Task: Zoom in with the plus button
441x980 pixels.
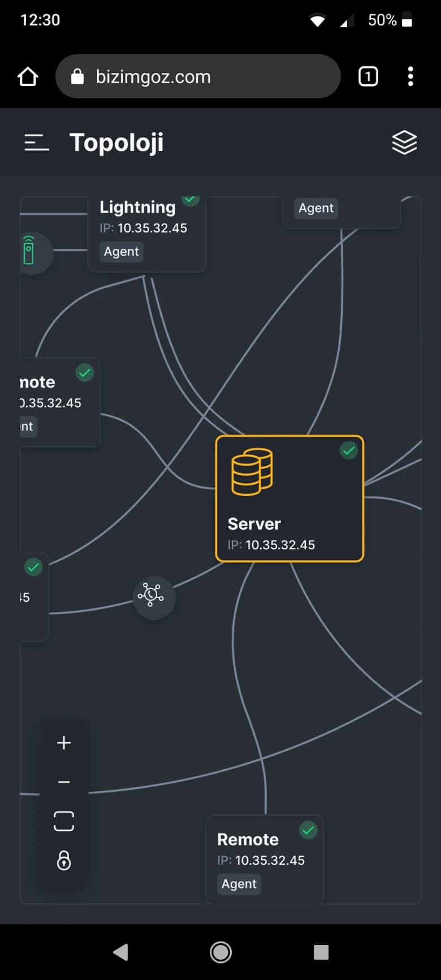Action: [64, 742]
